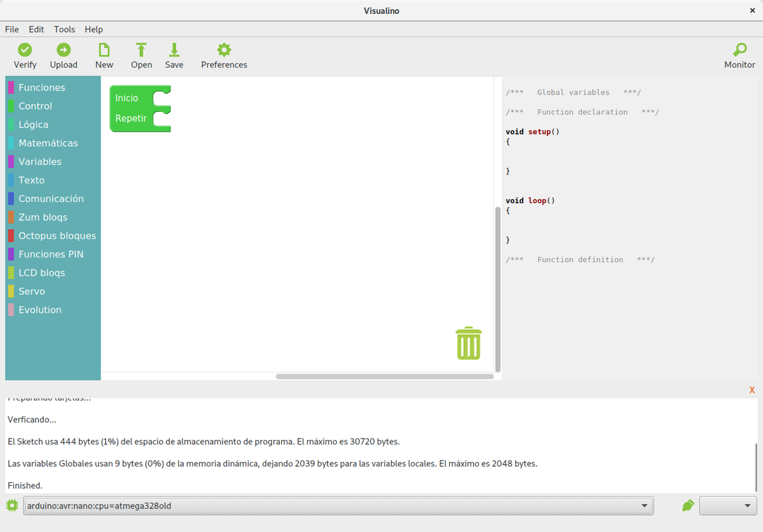Screen dimensions: 763x532
Task: Expand the Funciones block category
Action: [53, 88]
